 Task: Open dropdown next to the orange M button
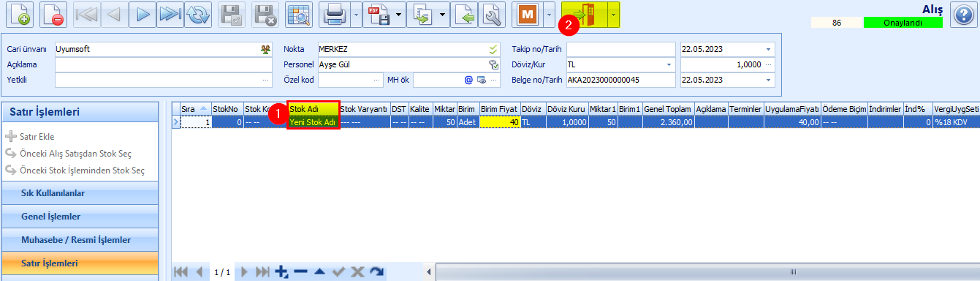pyautogui.click(x=548, y=14)
